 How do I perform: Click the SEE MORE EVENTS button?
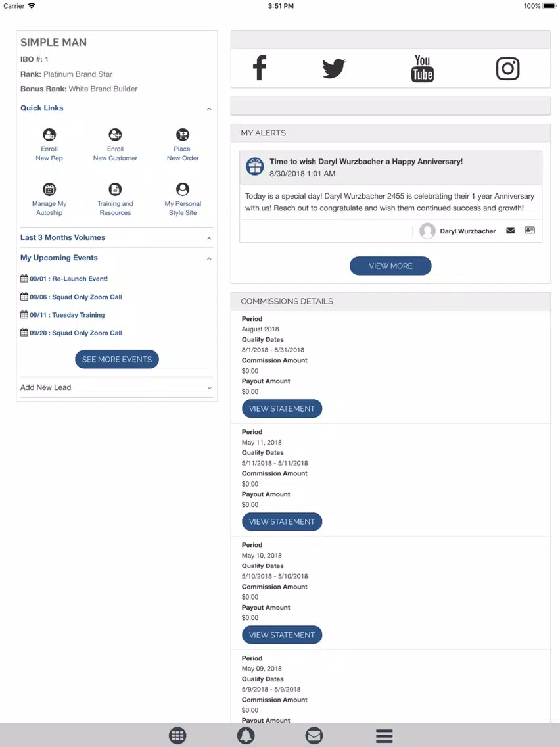pos(117,359)
